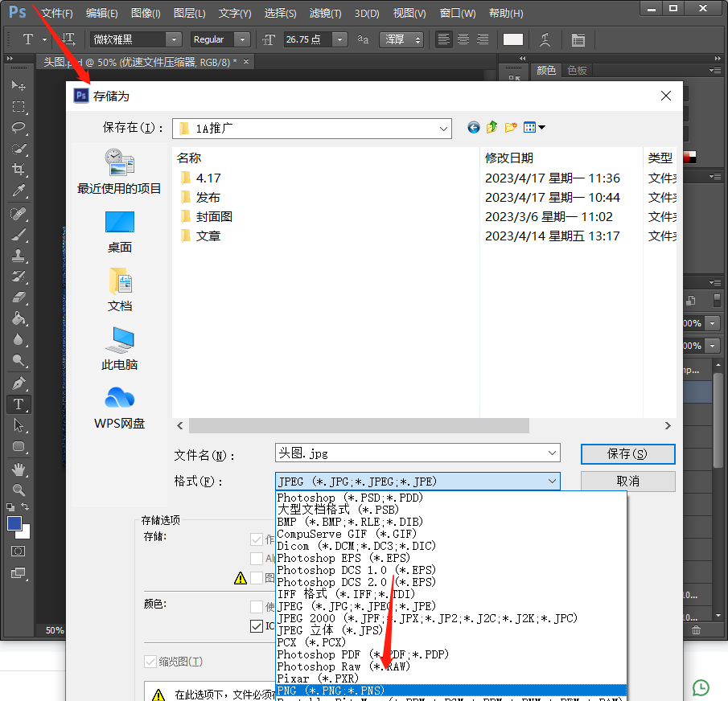Open 此电脑 location in sidebar
This screenshot has width=728, height=701.
point(119,349)
